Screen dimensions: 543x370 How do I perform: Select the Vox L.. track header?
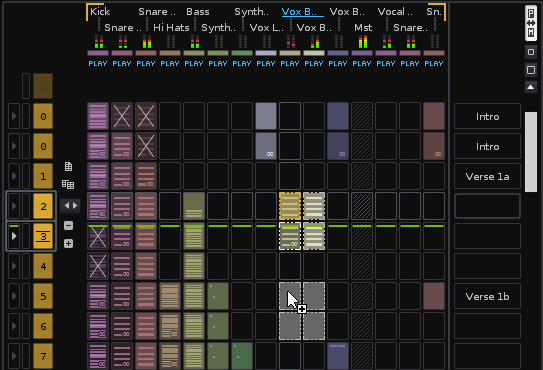(x=266, y=27)
